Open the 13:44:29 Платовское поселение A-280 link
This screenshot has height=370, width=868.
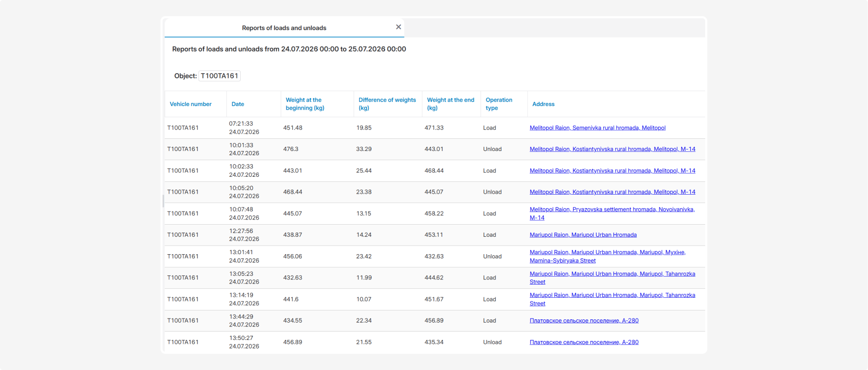click(x=584, y=321)
